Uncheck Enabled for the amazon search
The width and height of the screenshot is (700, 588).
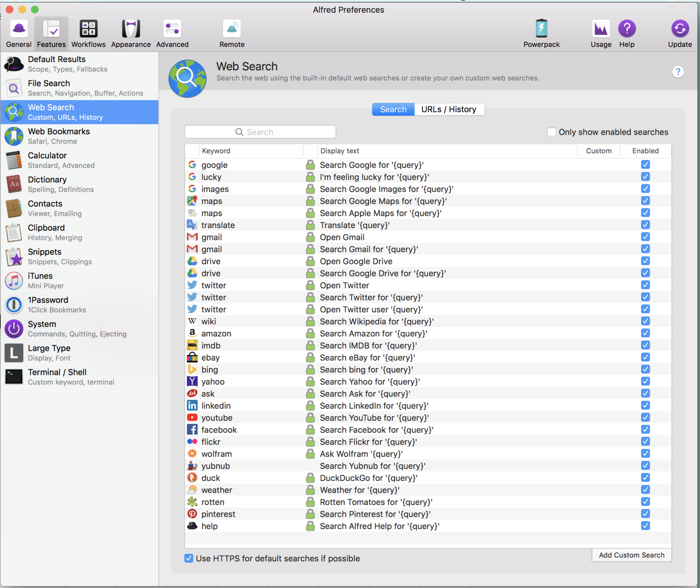(x=645, y=333)
